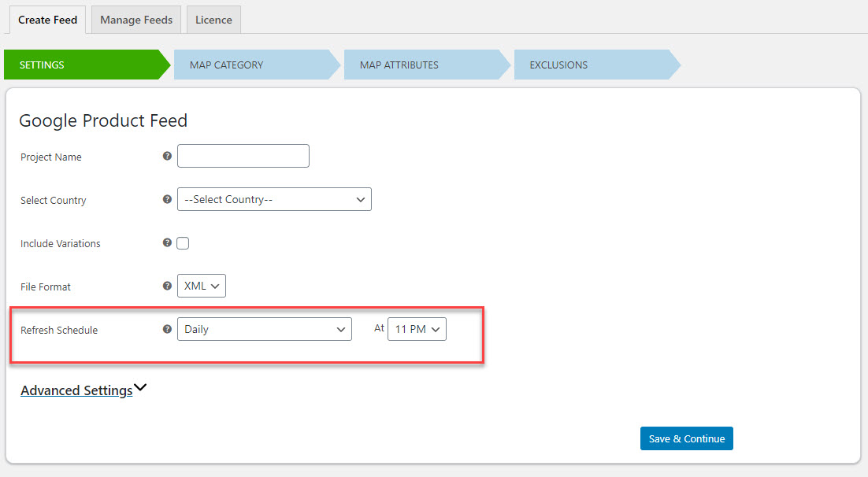Click the Advanced Settings chevron arrow
Viewport: 868px width, 477px height.
[141, 388]
